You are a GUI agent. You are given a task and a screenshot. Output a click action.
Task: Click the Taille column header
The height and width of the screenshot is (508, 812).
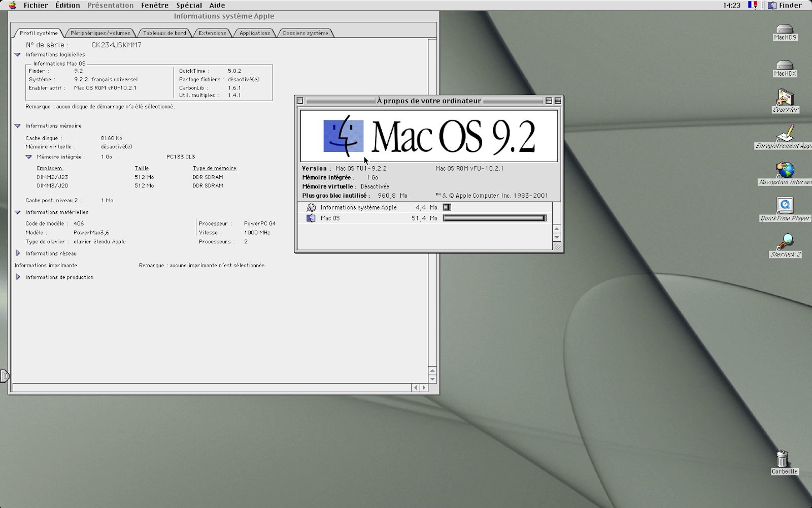[142, 168]
